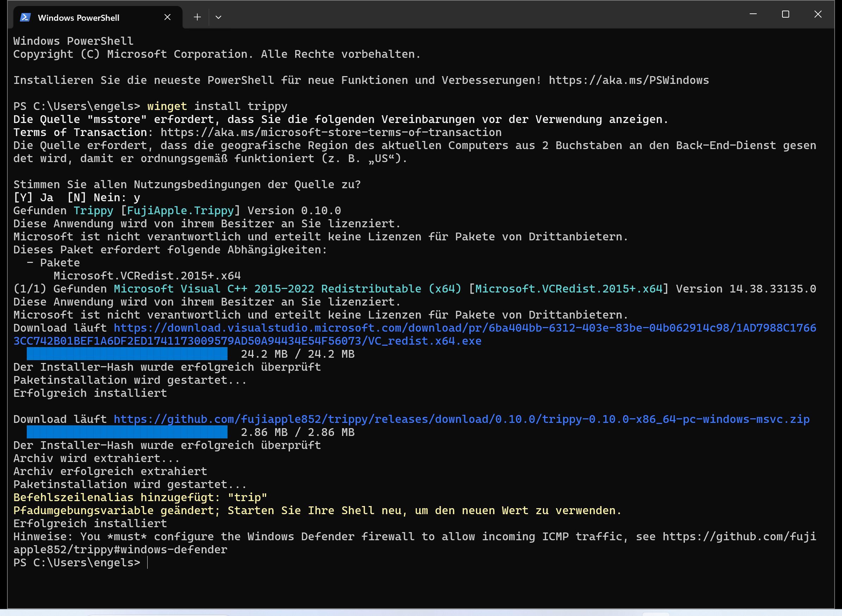842x616 pixels.
Task: Open a new tab with plus button
Action: tap(197, 17)
